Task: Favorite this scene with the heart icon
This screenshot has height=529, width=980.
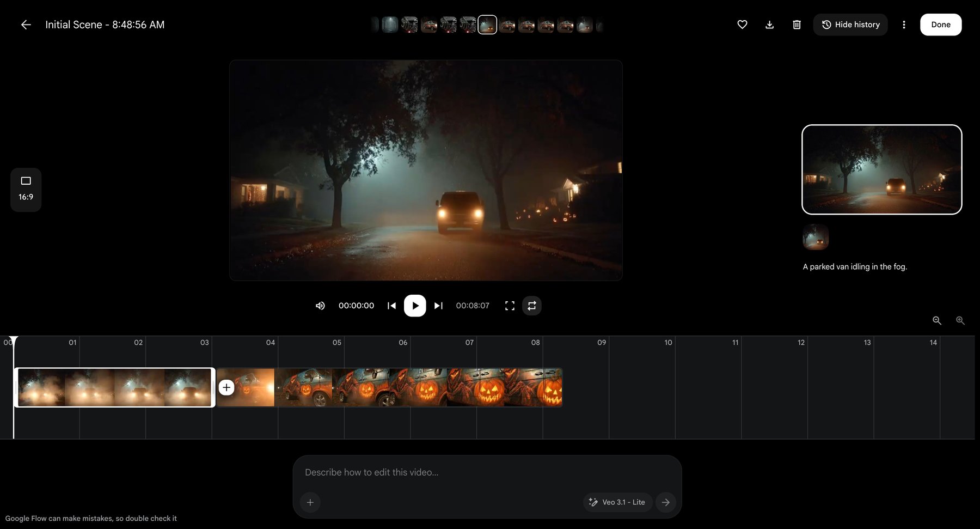Action: [x=742, y=25]
